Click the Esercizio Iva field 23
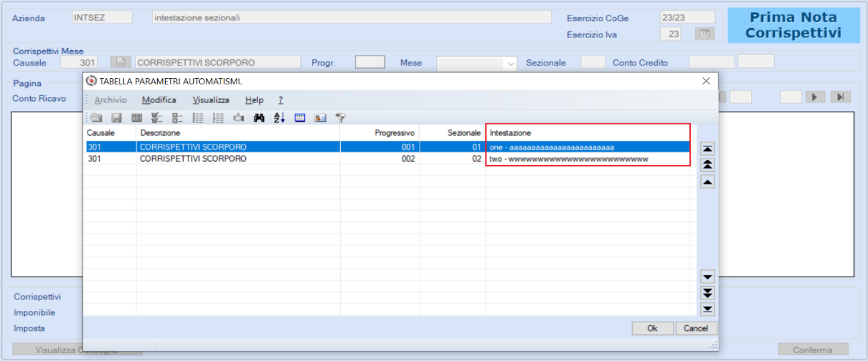This screenshot has height=361, width=868. pyautogui.click(x=671, y=34)
